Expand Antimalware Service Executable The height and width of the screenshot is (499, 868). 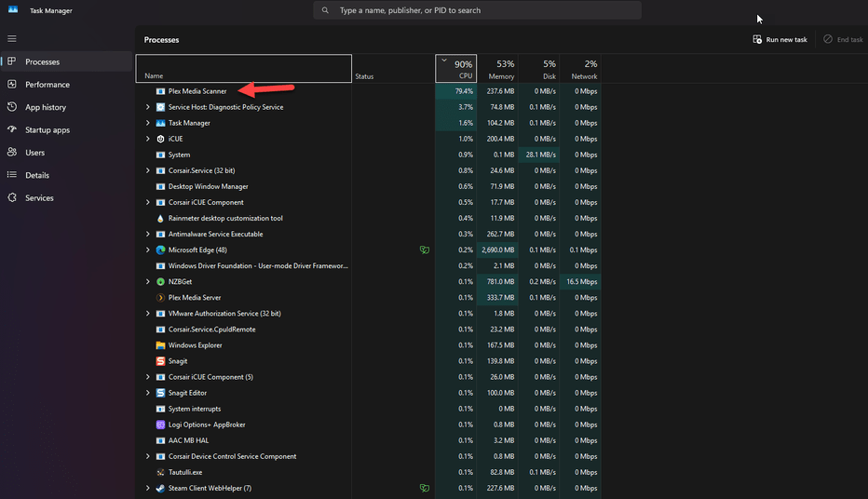point(148,234)
